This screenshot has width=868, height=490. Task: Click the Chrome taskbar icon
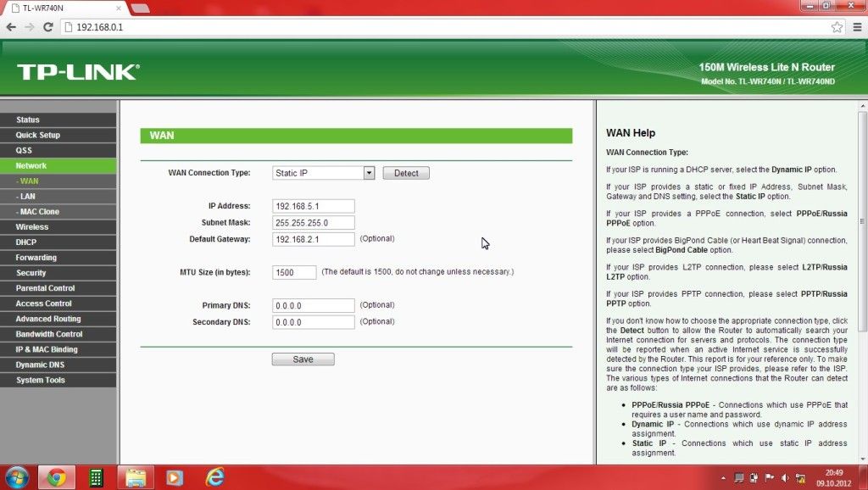click(56, 477)
